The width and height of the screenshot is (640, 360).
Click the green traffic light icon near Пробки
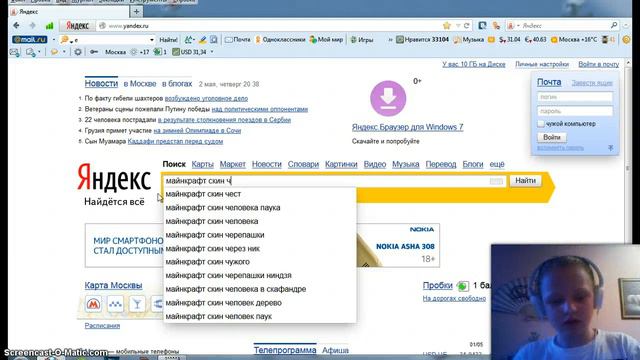click(463, 286)
